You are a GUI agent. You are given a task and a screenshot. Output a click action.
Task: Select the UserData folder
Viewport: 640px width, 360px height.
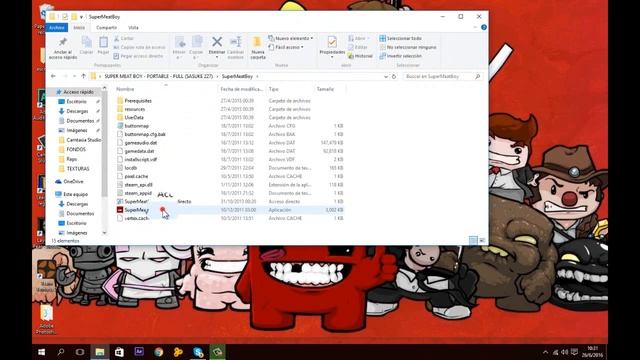(134, 118)
